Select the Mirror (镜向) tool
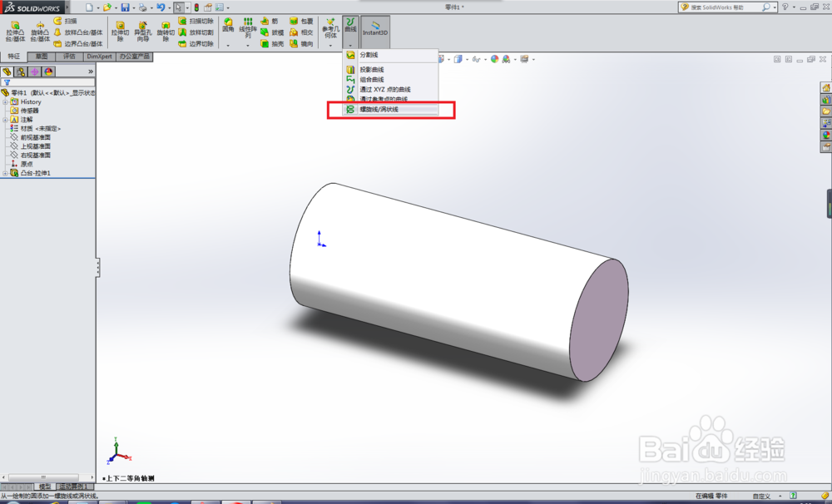Viewport: 832px width, 504px height. coord(301,43)
